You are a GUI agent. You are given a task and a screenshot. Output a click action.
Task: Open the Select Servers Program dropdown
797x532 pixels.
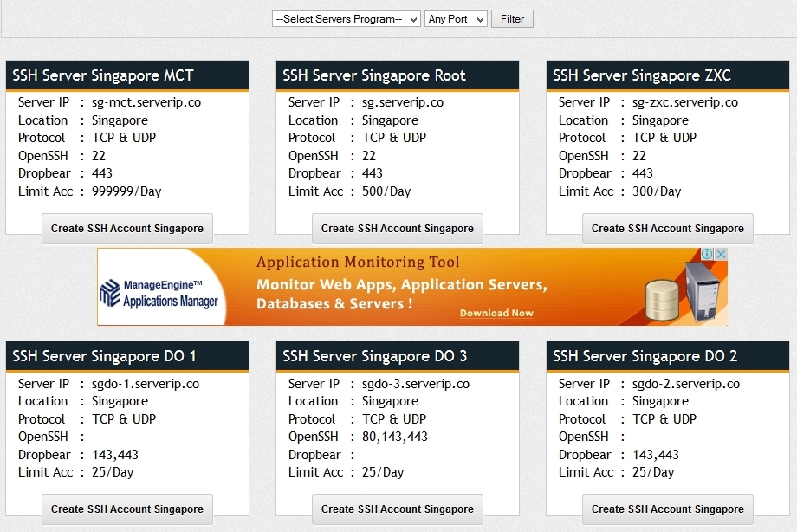point(345,18)
